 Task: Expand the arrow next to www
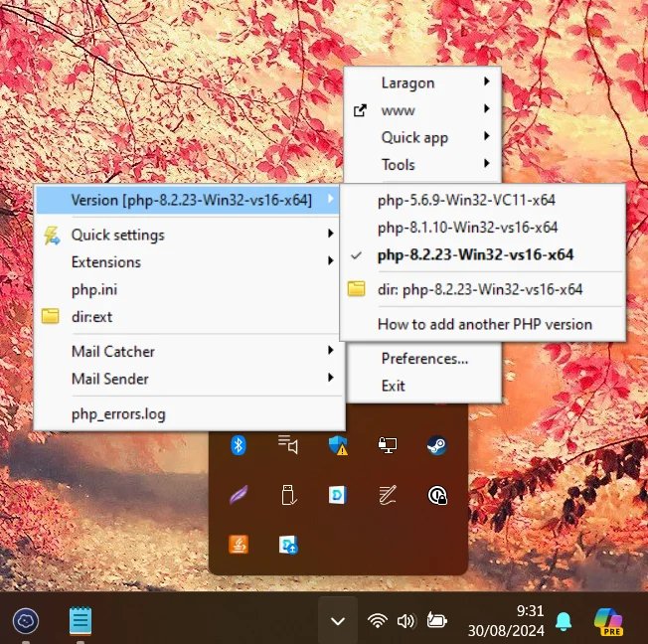[487, 108]
